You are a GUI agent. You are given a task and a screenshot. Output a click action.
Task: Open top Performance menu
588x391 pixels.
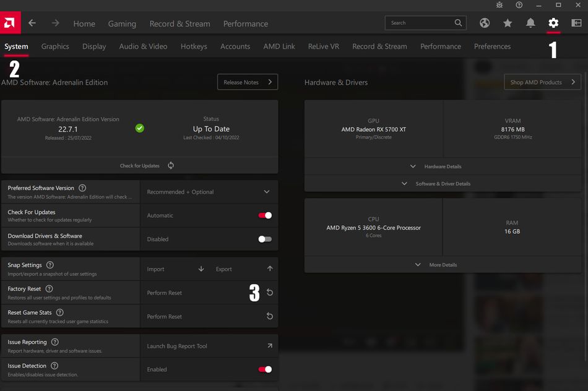click(246, 24)
